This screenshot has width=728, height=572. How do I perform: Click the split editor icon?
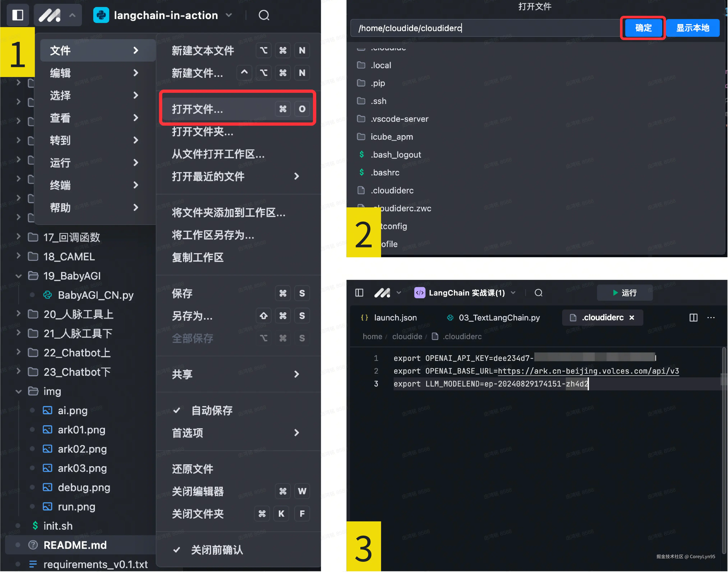pos(693,317)
